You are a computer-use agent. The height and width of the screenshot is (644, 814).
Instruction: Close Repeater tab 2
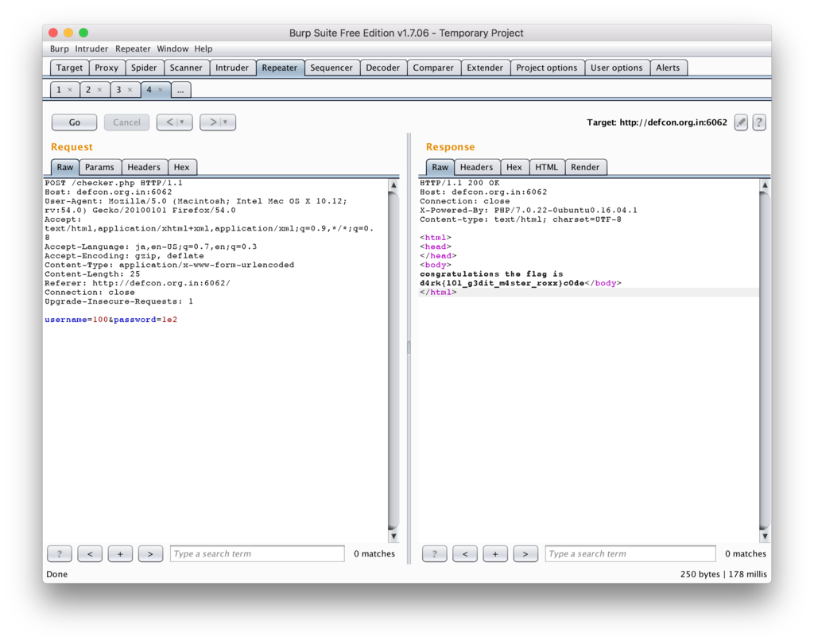pos(99,90)
